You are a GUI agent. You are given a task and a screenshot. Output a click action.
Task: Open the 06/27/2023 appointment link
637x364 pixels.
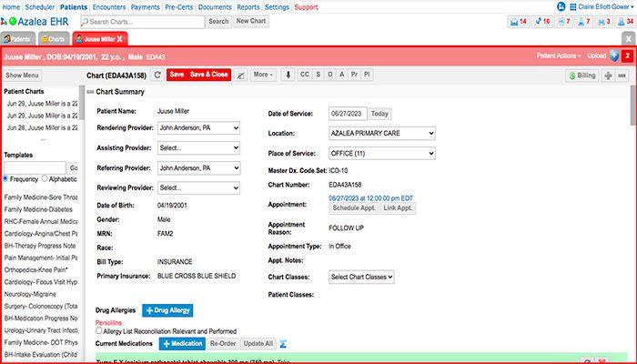coord(371,198)
